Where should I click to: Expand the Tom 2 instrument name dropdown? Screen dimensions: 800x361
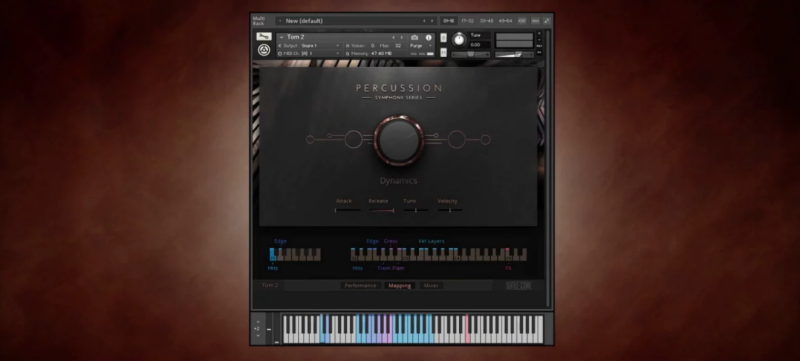coord(281,37)
